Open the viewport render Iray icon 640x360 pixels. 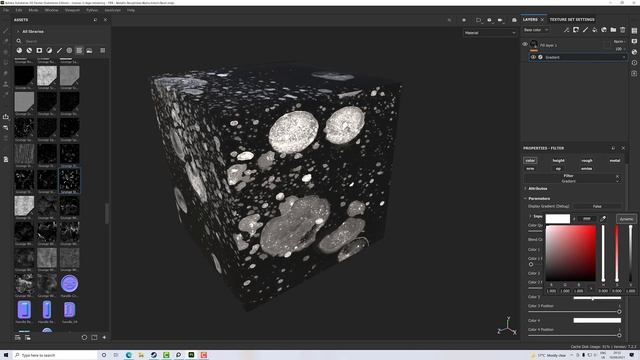[514, 20]
